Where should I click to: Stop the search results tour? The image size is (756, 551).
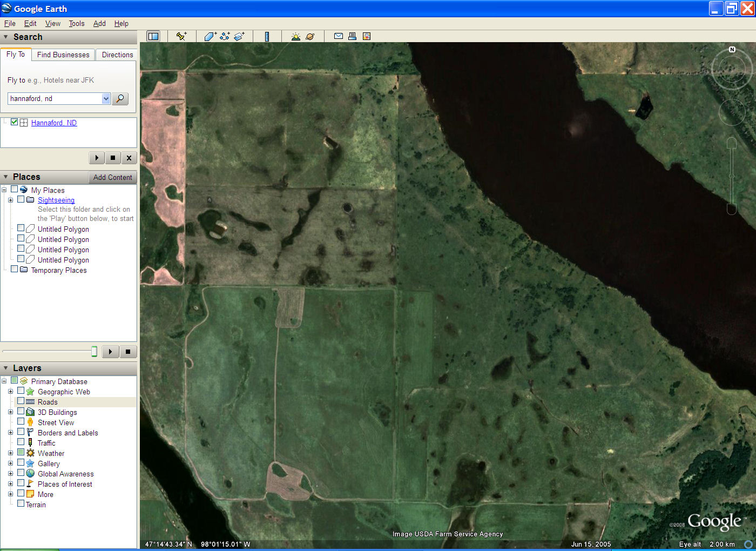[x=113, y=158]
